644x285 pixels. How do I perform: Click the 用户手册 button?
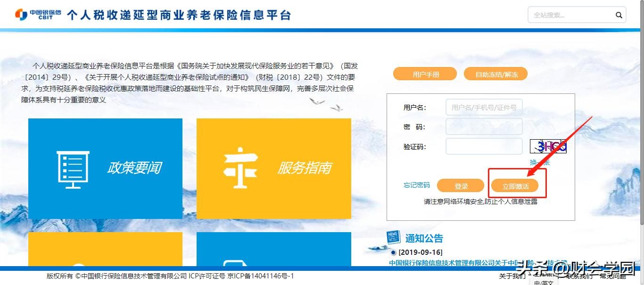425,74
